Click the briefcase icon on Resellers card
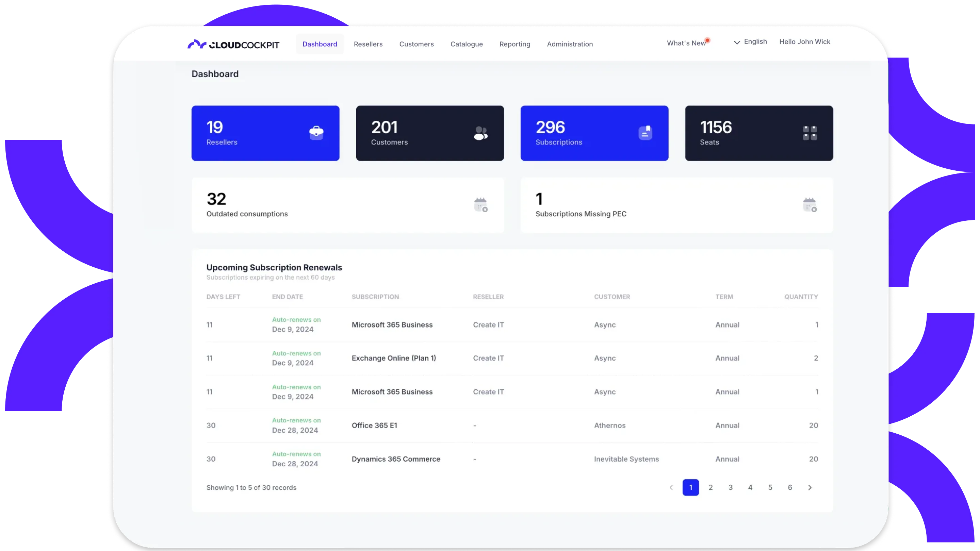Image resolution: width=980 pixels, height=551 pixels. pyautogui.click(x=316, y=133)
